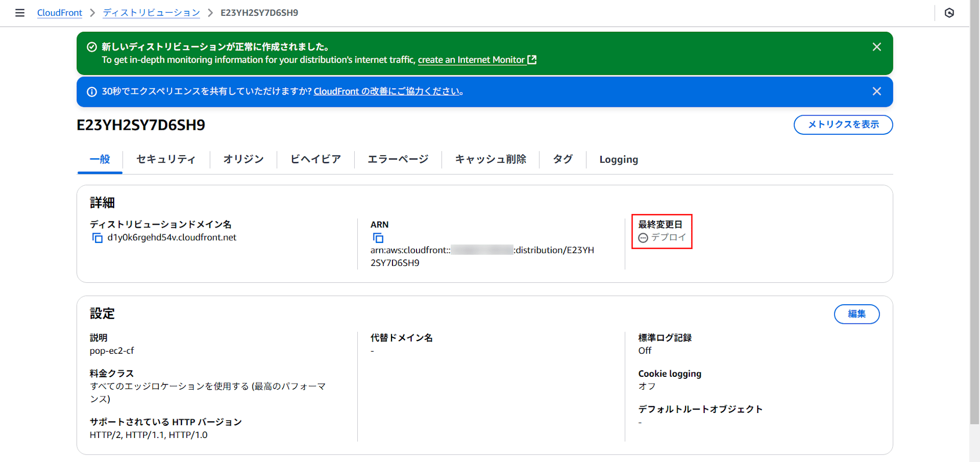Image resolution: width=980 pixels, height=462 pixels.
Task: Open external link icon after Internet Monitor
Action: 532,60
